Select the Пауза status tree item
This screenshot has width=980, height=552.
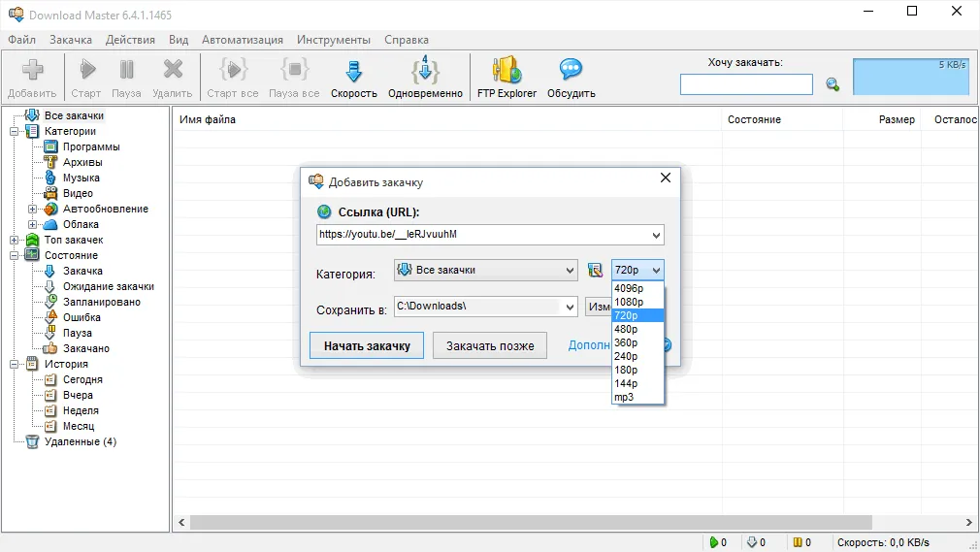(x=77, y=333)
